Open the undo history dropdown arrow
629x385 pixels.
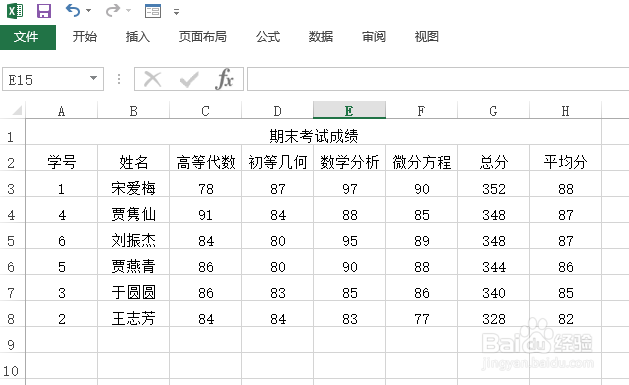[88, 11]
